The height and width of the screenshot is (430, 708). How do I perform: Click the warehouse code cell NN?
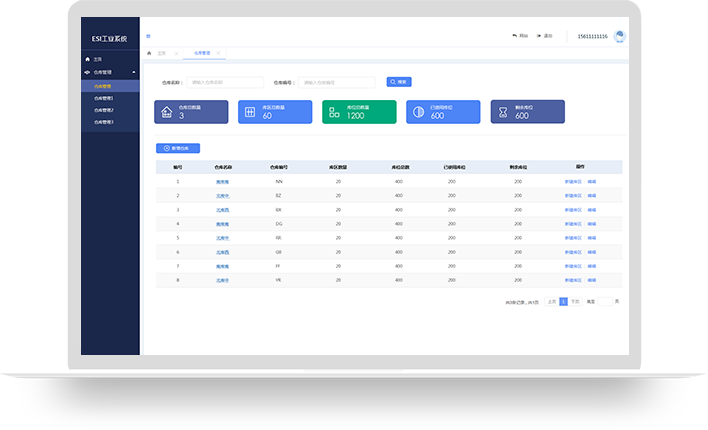pos(279,182)
